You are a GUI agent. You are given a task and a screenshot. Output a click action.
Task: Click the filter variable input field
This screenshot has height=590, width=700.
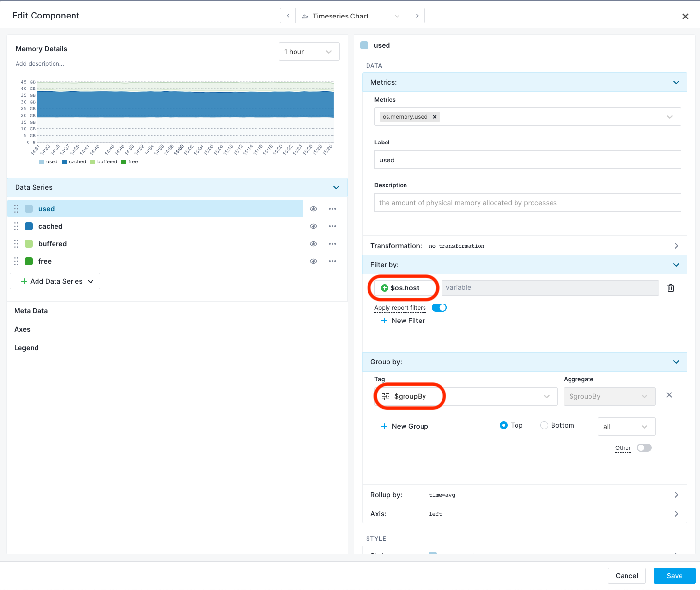pyautogui.click(x=550, y=287)
